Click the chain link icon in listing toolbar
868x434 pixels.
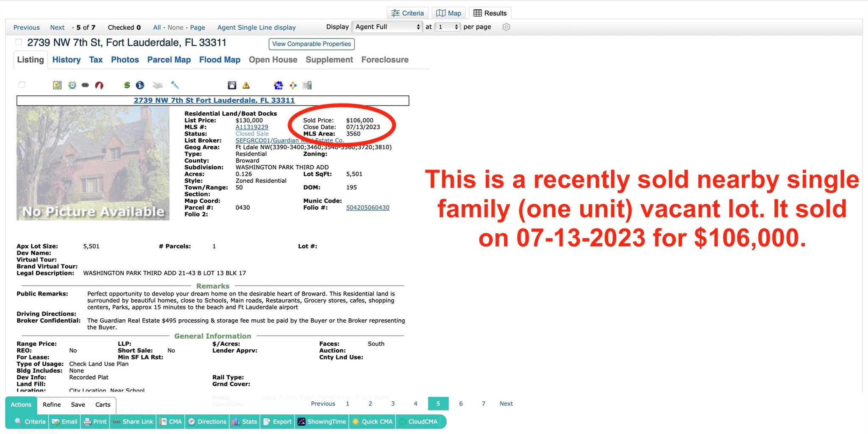85,85
